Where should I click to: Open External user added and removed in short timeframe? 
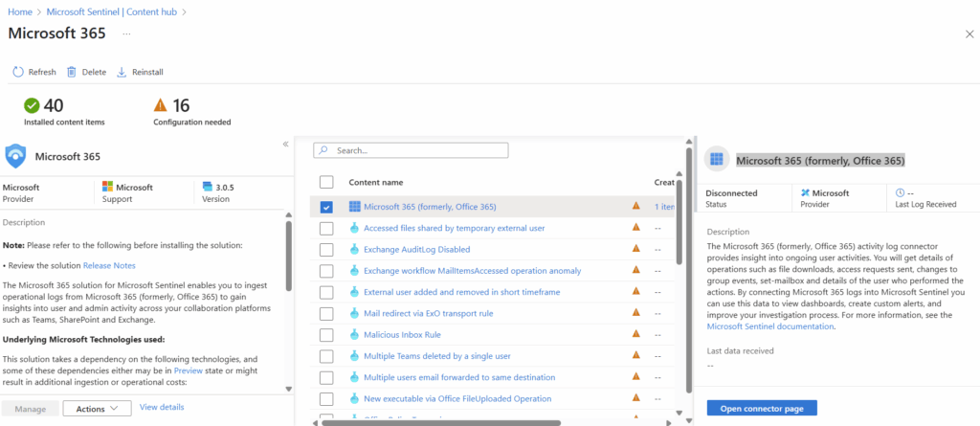coord(462,292)
